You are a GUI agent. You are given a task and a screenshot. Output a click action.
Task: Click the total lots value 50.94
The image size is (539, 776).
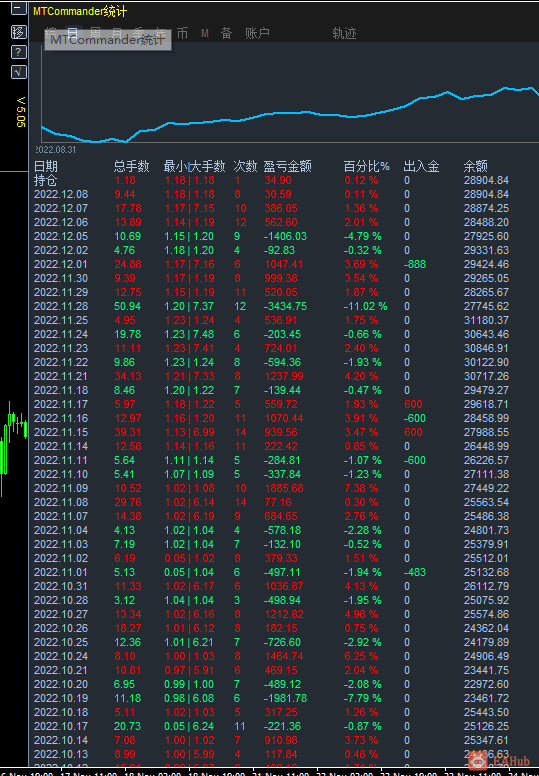[127, 306]
